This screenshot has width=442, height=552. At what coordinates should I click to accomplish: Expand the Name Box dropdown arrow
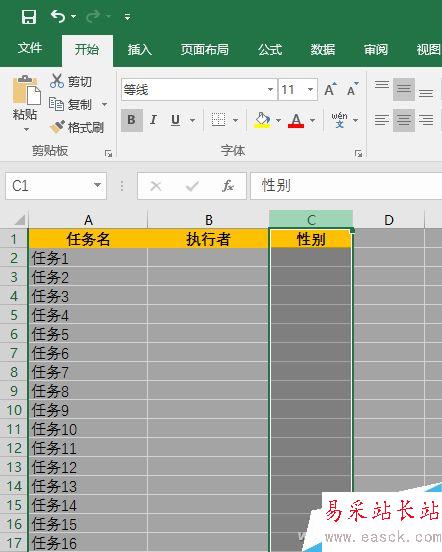pos(97,185)
